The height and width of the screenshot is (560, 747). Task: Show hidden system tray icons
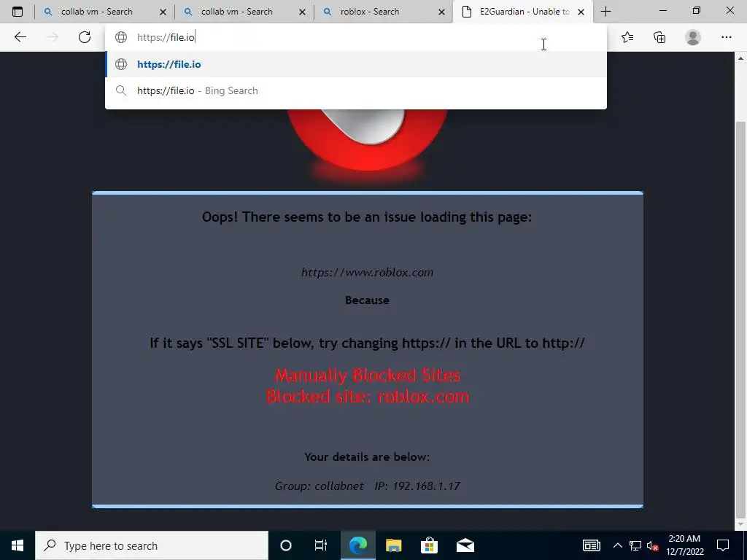(x=617, y=545)
